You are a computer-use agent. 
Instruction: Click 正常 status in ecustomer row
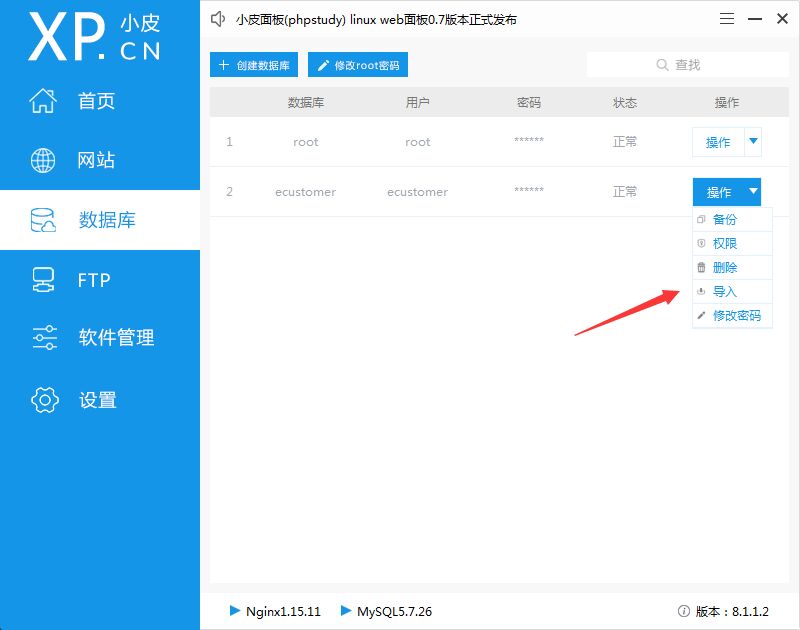click(x=624, y=191)
